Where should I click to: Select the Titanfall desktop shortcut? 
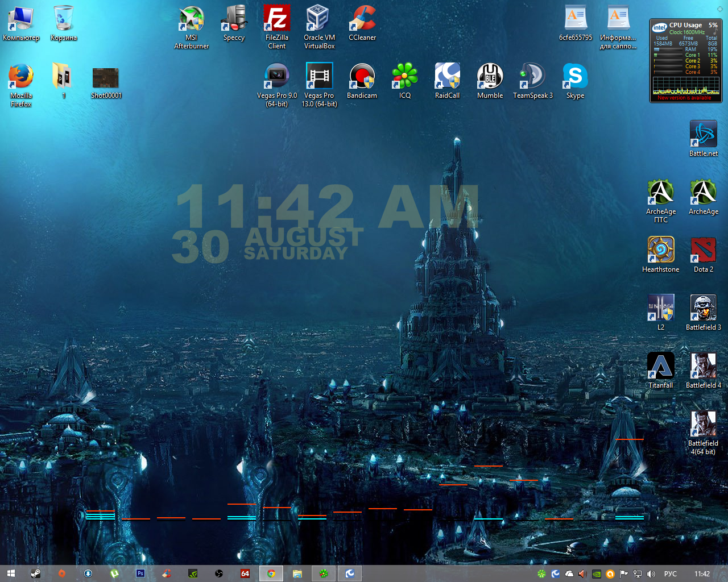660,367
